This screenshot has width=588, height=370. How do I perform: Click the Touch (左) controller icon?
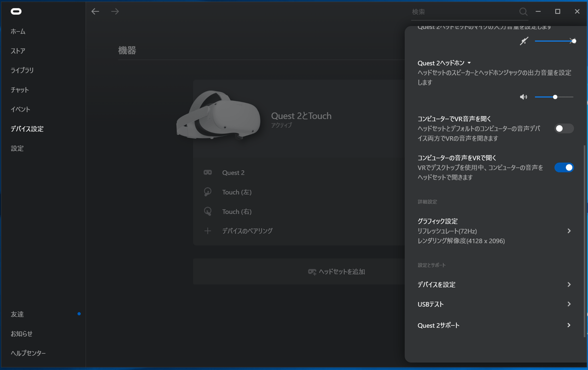pos(208,192)
